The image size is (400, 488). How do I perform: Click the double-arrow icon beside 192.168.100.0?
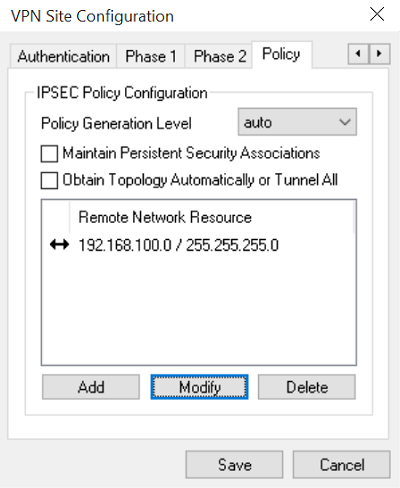click(59, 245)
